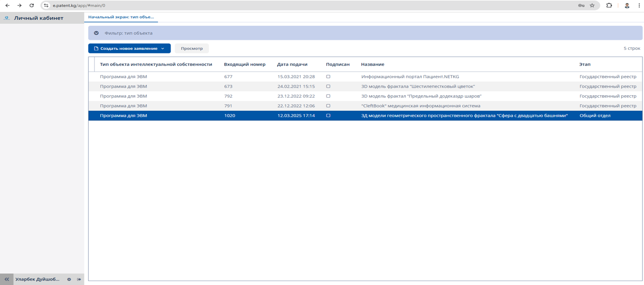Open browser extensions puzzle icon

pyautogui.click(x=609, y=6)
